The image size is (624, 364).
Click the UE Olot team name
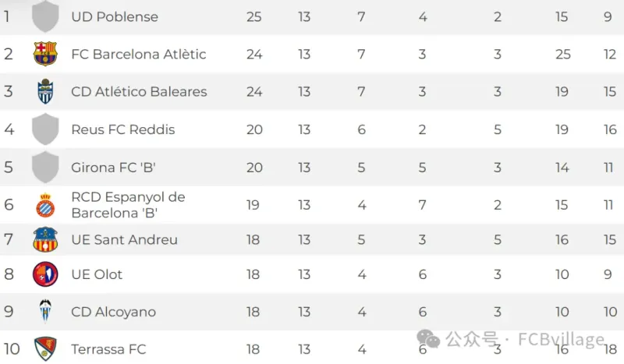pyautogui.click(x=97, y=274)
